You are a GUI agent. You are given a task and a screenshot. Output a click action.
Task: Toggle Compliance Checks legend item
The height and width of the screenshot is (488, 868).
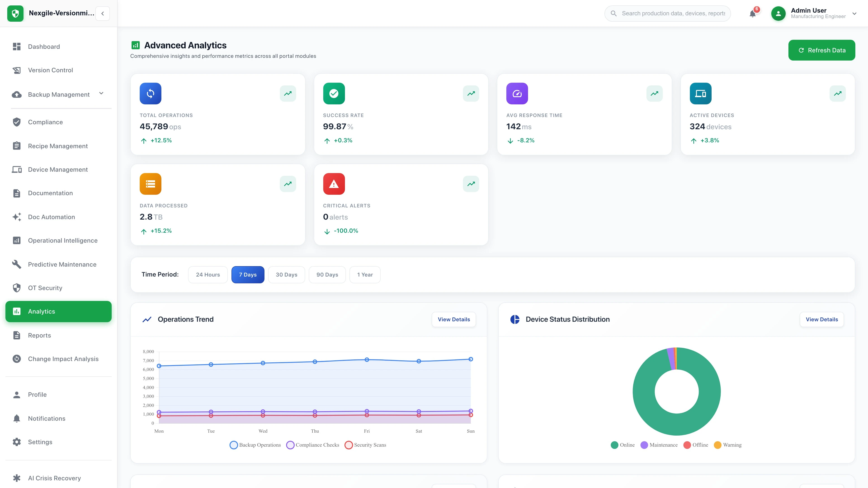point(312,445)
